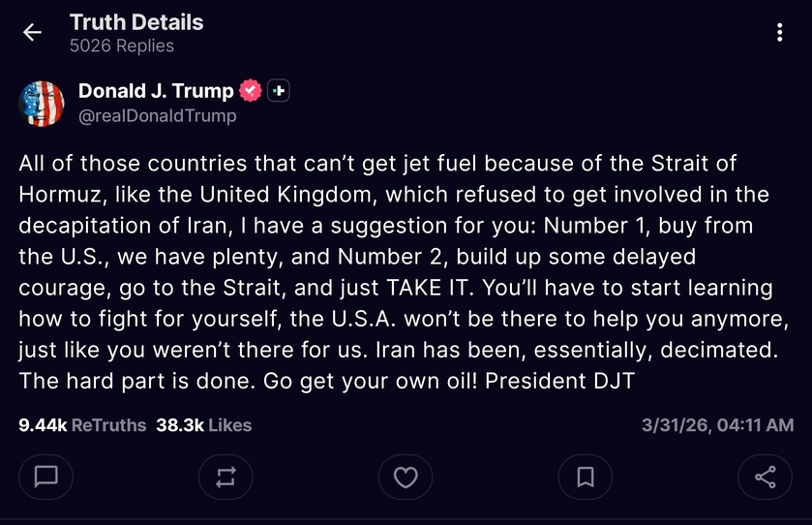The width and height of the screenshot is (812, 525).
Task: View the 9.44k ReTruths list
Action: click(x=82, y=424)
